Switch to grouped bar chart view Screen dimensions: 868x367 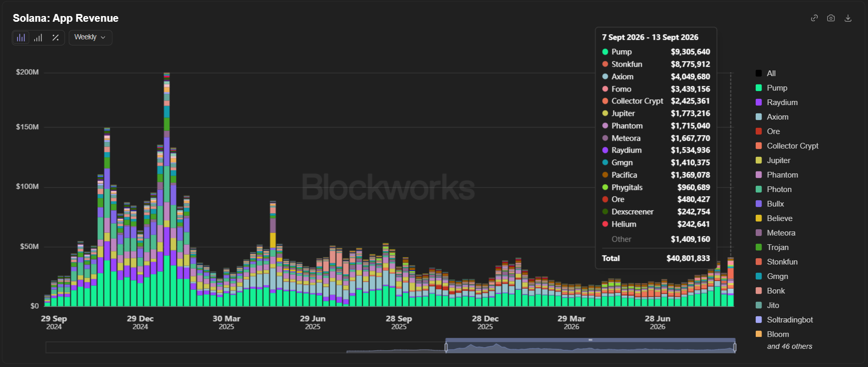point(38,37)
